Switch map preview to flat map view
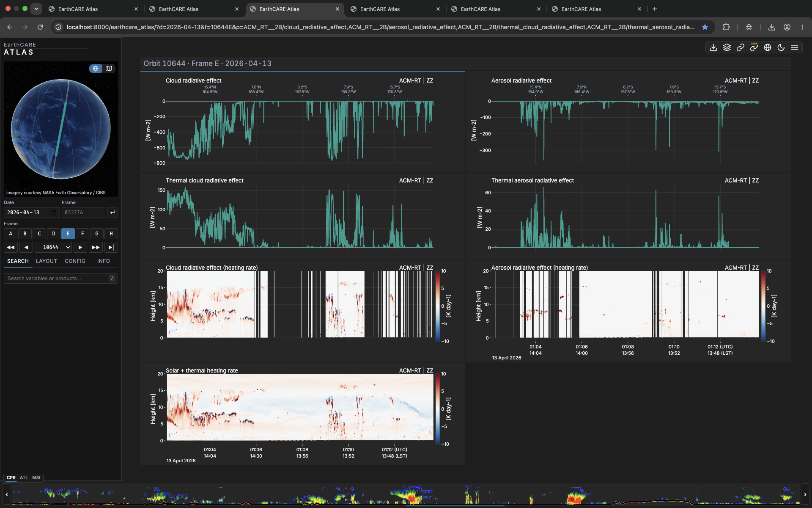 click(109, 69)
